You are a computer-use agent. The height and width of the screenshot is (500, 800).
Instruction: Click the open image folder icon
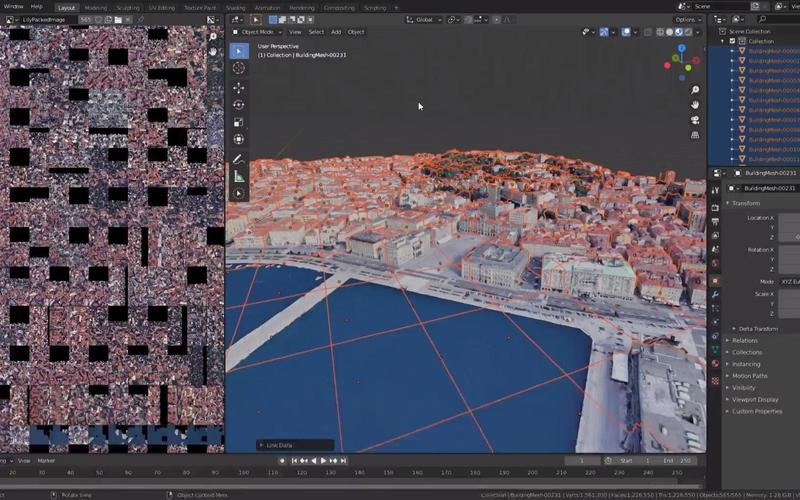pyautogui.click(x=118, y=20)
